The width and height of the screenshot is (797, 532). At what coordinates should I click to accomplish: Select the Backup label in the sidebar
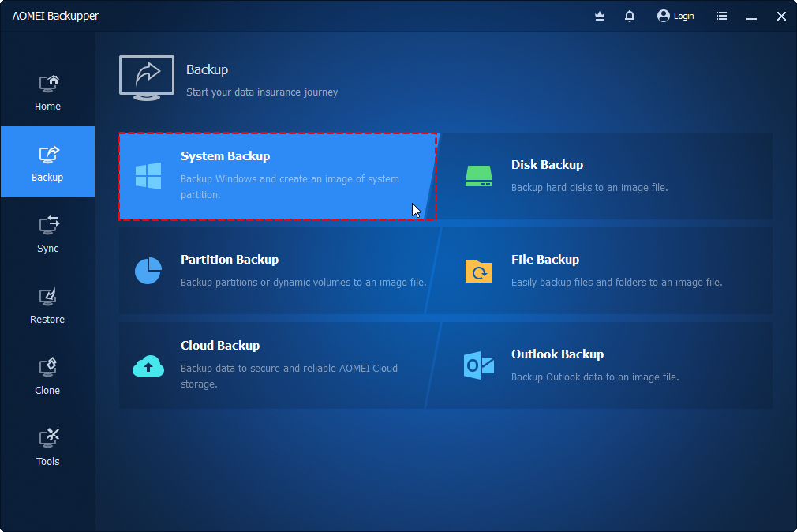[47, 178]
